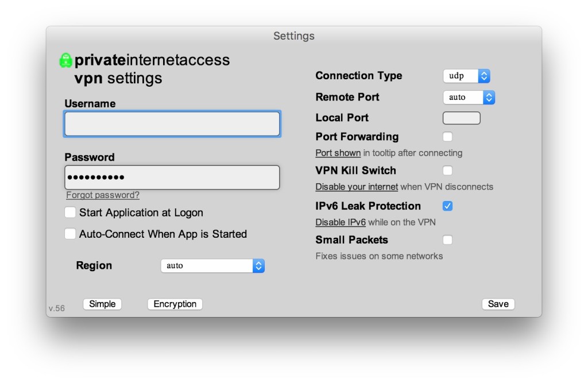Viewport: 588px width, 383px height.
Task: Click the Port shown link
Action: point(338,153)
